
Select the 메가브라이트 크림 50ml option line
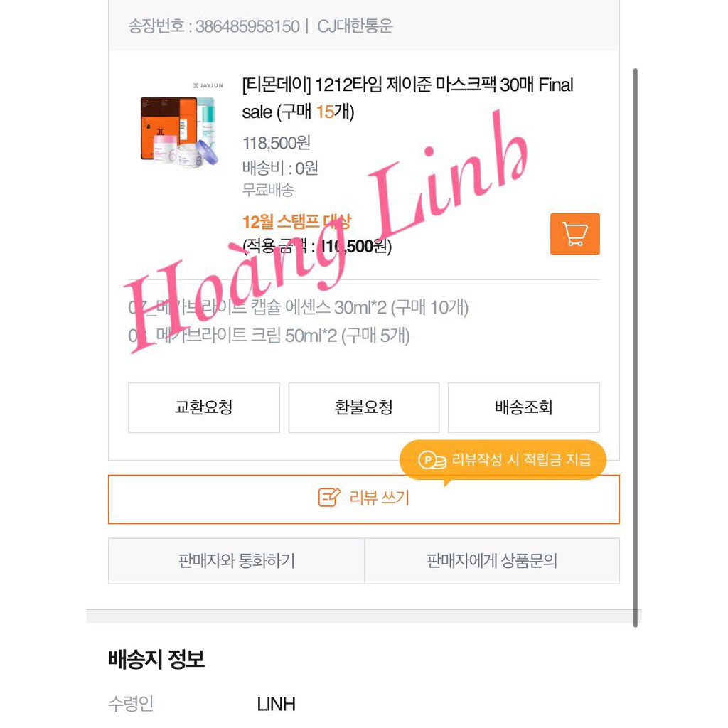point(269,336)
